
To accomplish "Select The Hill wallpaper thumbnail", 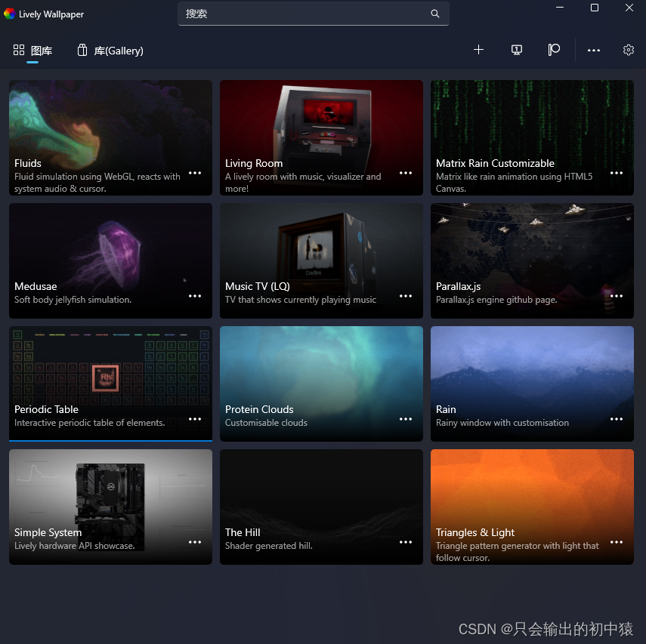I will pyautogui.click(x=321, y=507).
